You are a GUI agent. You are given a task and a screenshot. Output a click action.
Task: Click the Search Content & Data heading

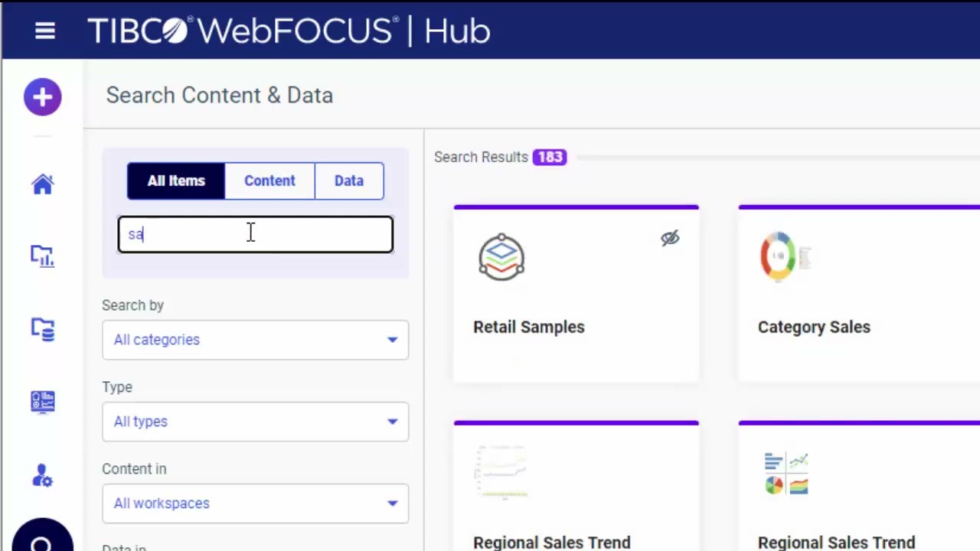point(220,96)
